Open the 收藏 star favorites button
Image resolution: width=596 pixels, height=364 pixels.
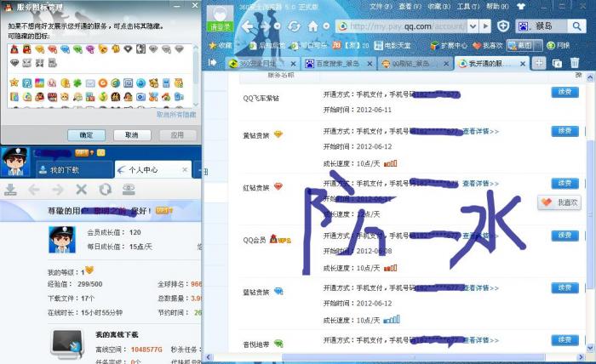(220, 46)
